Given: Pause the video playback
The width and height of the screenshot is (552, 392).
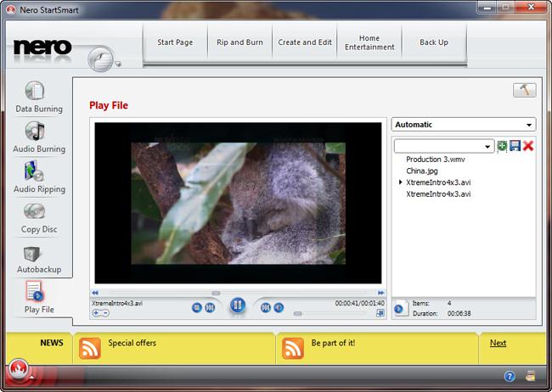Looking at the screenshot, I should click(x=238, y=306).
